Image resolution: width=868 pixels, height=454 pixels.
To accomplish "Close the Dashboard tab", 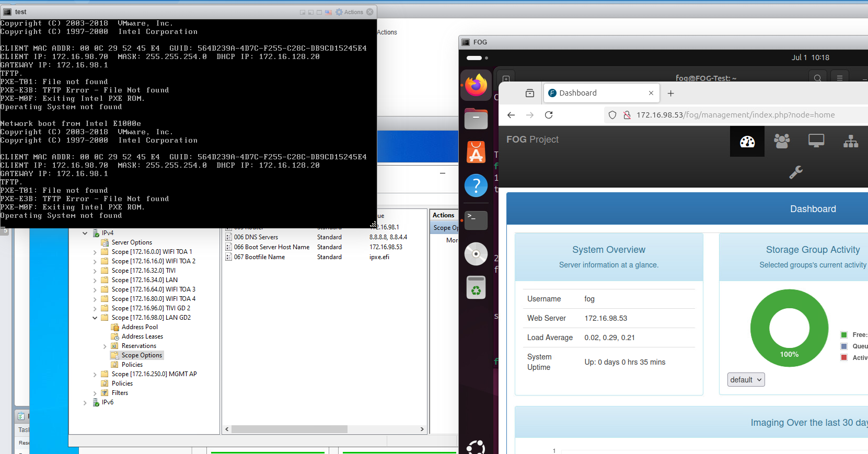I will coord(651,93).
